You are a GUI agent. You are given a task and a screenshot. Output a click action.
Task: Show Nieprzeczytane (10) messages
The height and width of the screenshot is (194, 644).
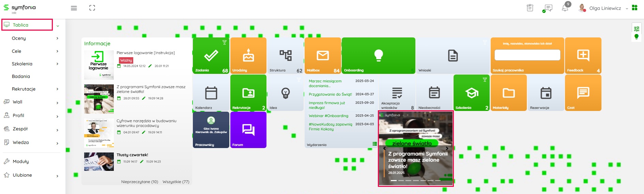point(139,182)
